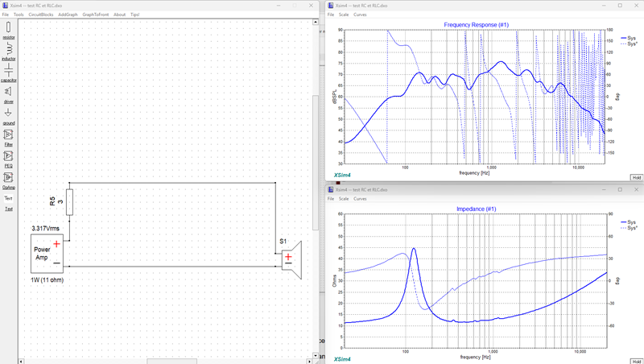
Task: Pick the driver speaker tool
Action: tap(9, 95)
